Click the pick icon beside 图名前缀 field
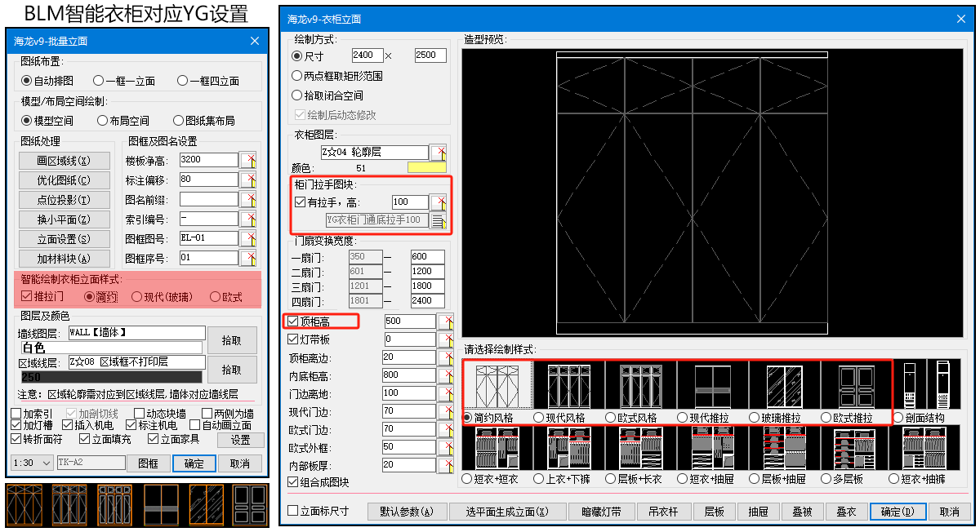Viewport: 980px width, 532px height. (248, 199)
